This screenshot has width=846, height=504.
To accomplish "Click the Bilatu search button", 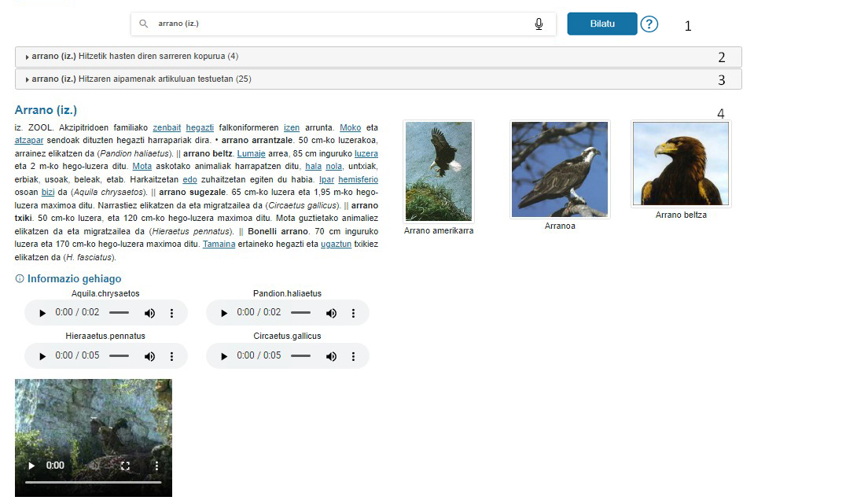I will [x=601, y=24].
